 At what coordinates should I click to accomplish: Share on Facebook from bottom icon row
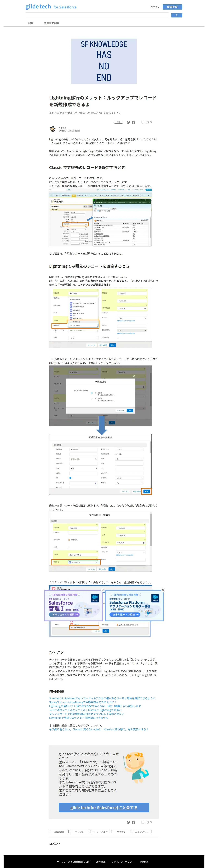(133, 822)
